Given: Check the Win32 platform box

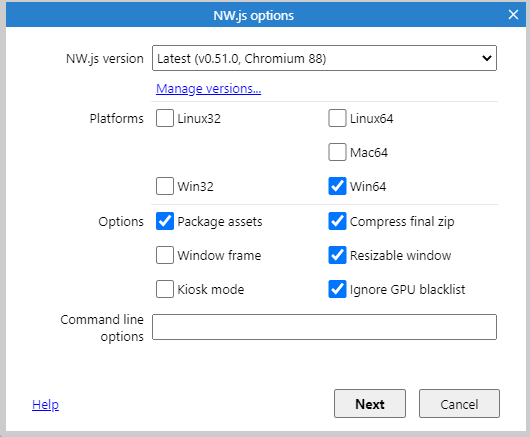Looking at the screenshot, I should 165,186.
